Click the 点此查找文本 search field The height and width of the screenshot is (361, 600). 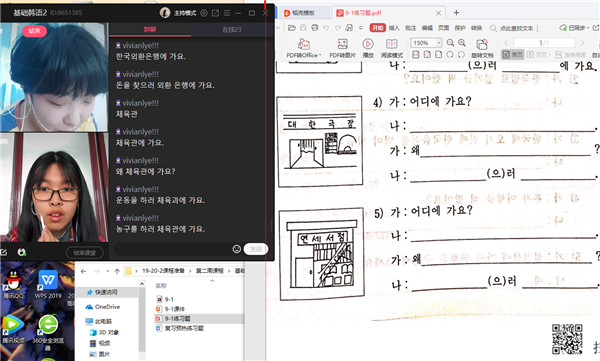[517, 28]
